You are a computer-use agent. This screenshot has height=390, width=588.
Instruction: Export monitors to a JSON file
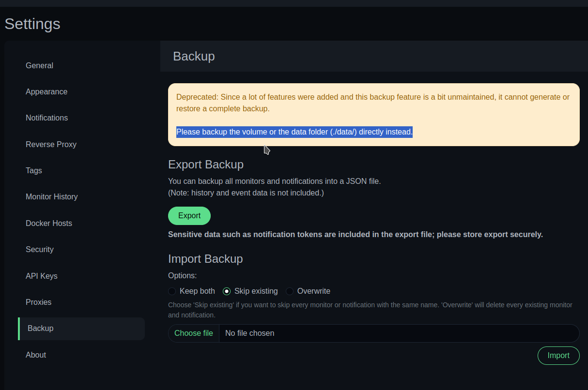coord(189,215)
